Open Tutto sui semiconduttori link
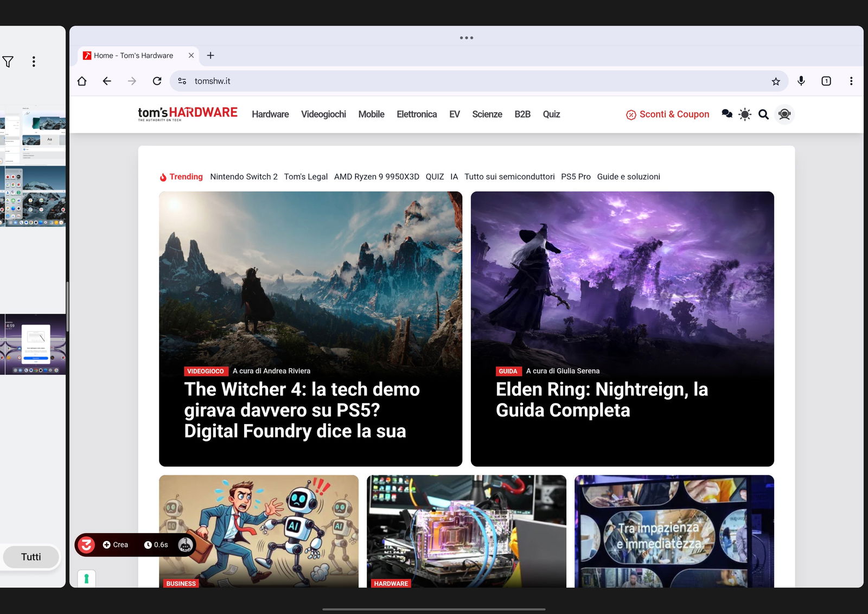 coord(509,177)
